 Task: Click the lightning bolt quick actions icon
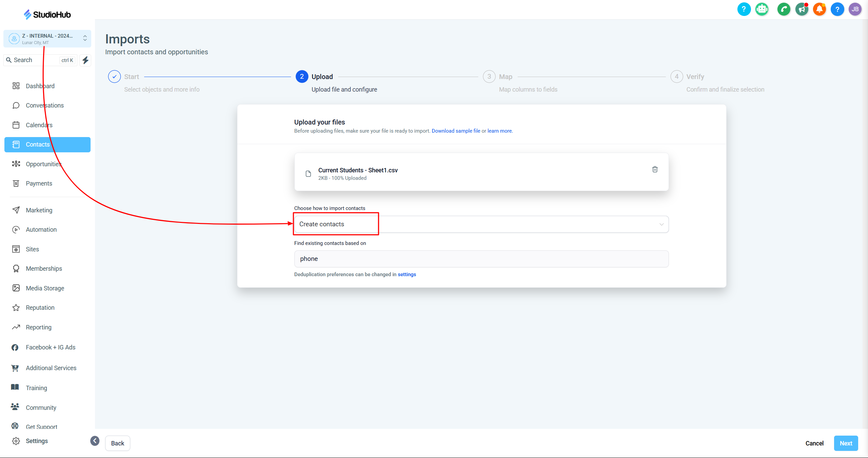[85, 60]
